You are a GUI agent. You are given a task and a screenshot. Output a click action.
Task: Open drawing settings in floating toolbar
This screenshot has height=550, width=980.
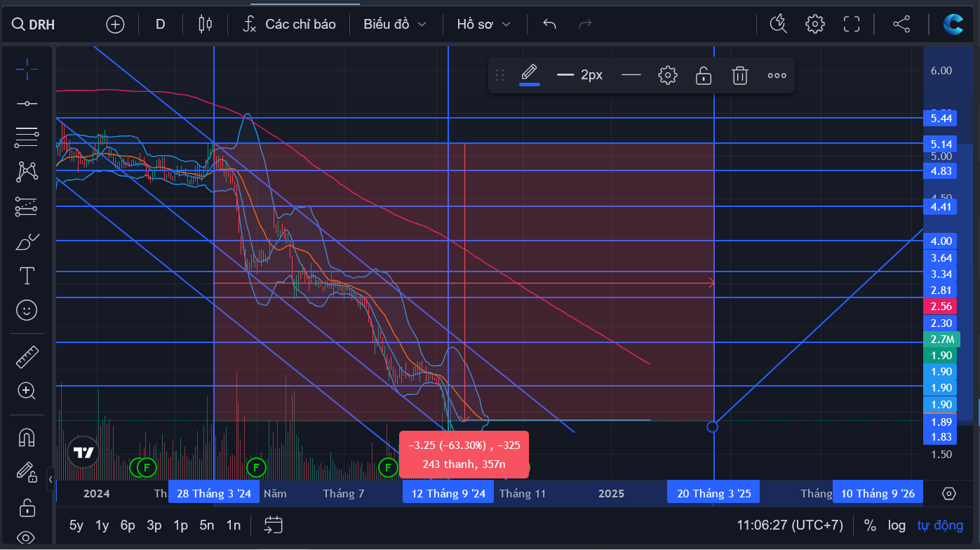click(x=668, y=75)
